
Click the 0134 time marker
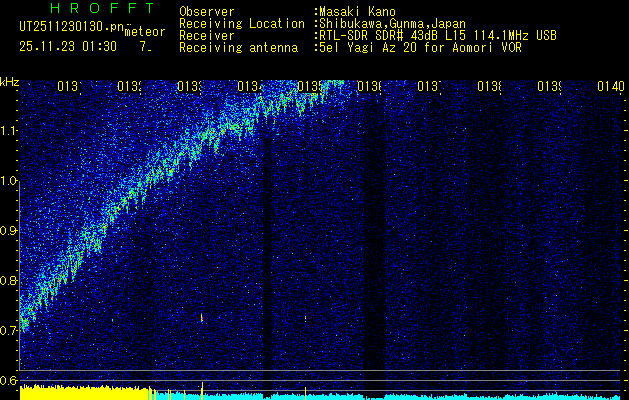pyautogui.click(x=250, y=86)
